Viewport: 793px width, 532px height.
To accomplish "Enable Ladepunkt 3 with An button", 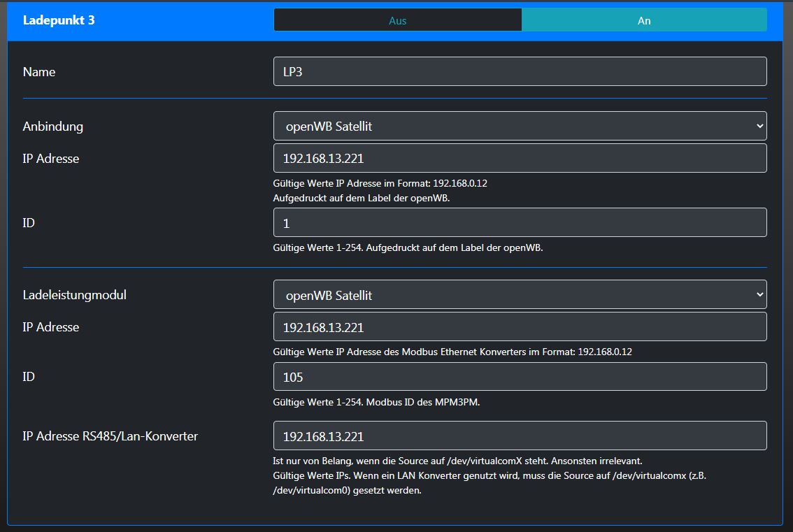I will (x=643, y=20).
